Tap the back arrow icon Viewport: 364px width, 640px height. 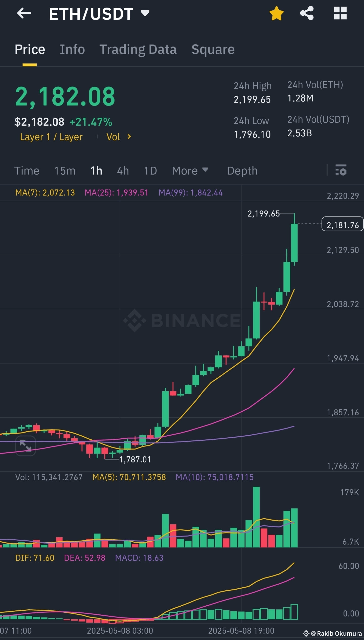(24, 13)
